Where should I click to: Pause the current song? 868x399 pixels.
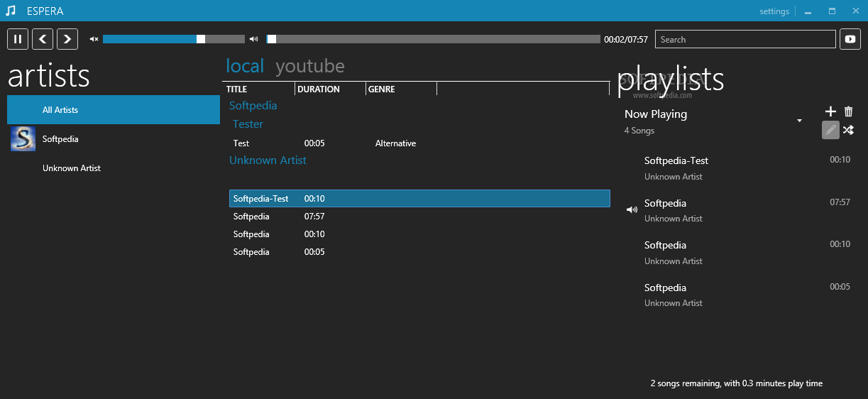click(18, 39)
